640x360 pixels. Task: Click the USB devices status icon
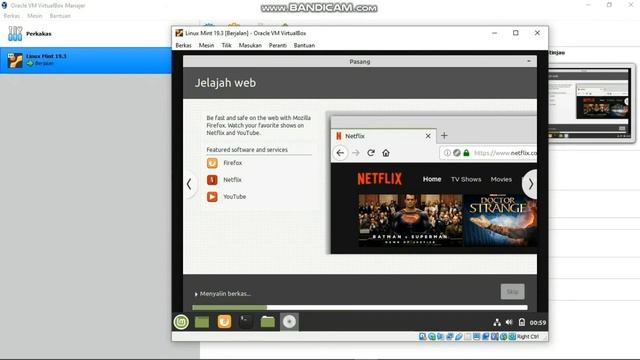click(x=459, y=337)
